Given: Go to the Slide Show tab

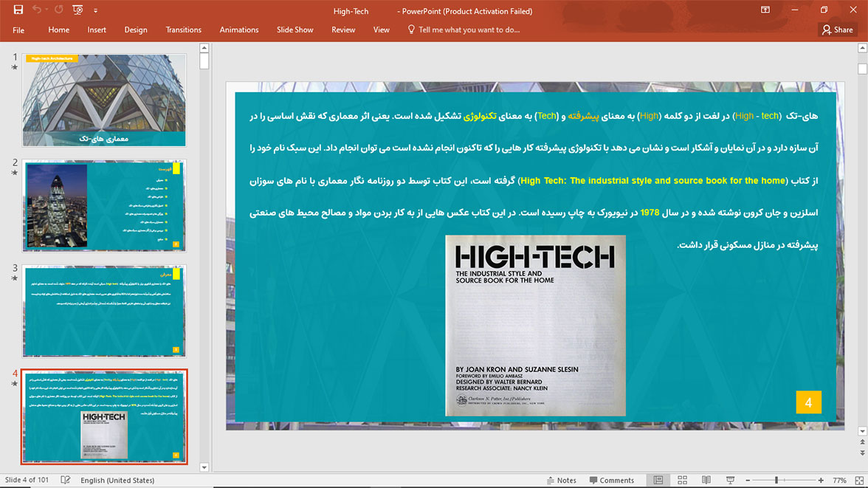Looking at the screenshot, I should pos(295,30).
